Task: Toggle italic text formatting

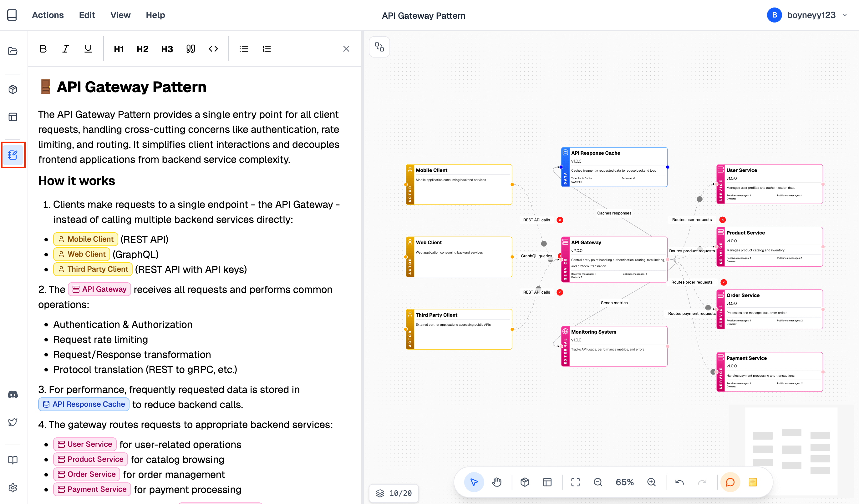Action: pyautogui.click(x=65, y=49)
